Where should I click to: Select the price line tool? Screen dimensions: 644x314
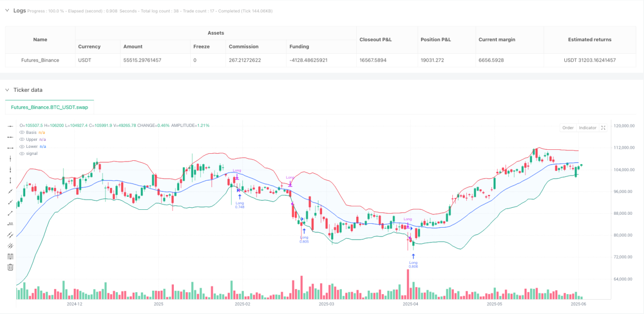tap(10, 224)
